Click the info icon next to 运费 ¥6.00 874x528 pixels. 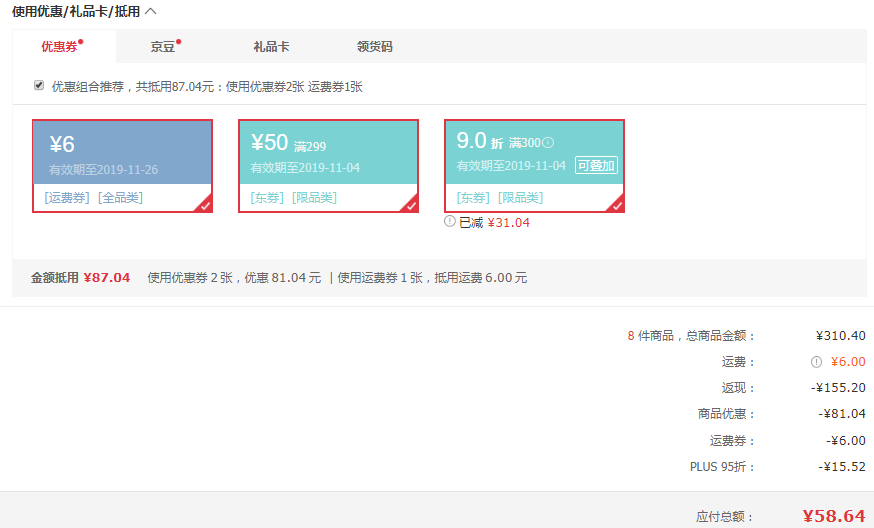[816, 362]
